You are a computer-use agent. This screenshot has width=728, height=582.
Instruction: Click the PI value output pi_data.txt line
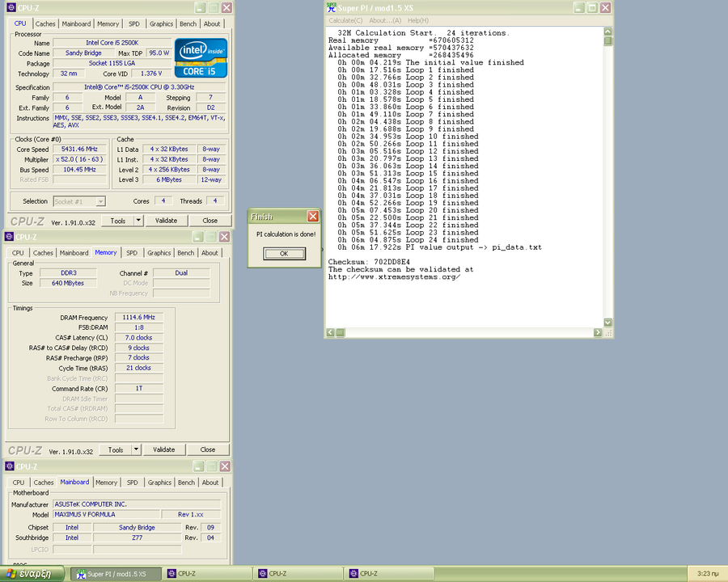(x=440, y=247)
